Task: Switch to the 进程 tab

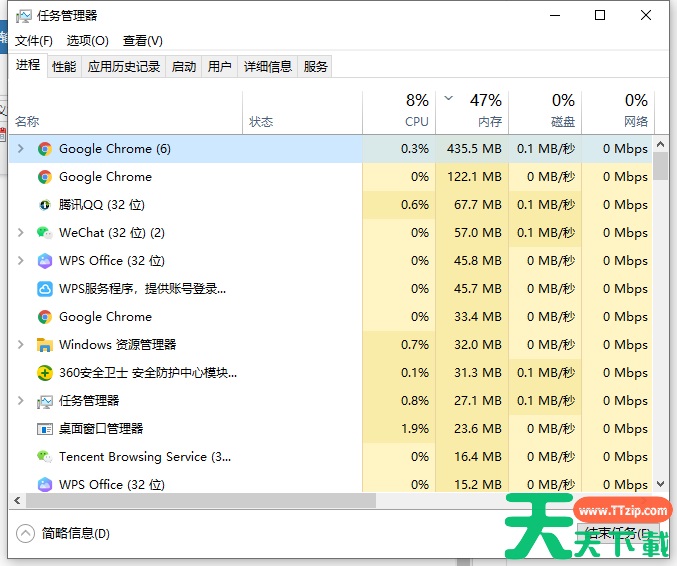Action: click(x=28, y=65)
